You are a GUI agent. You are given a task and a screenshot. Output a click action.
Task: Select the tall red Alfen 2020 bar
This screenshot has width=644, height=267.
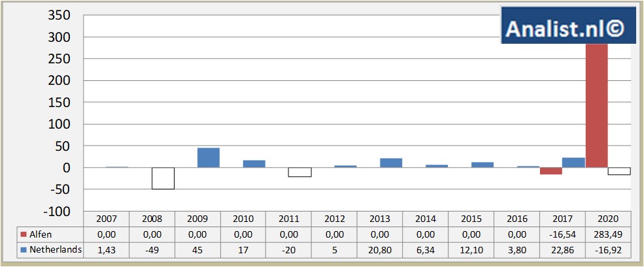[596, 104]
